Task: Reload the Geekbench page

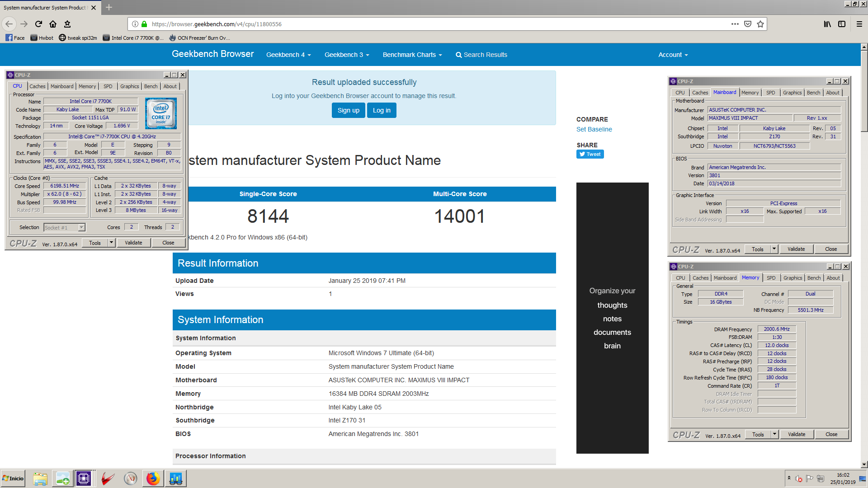Action: (38, 24)
